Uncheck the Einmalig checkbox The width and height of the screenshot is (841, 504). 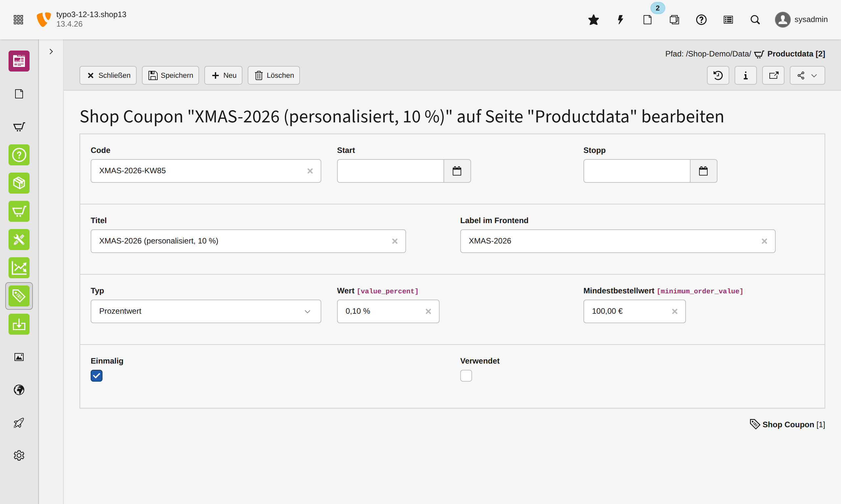point(97,376)
